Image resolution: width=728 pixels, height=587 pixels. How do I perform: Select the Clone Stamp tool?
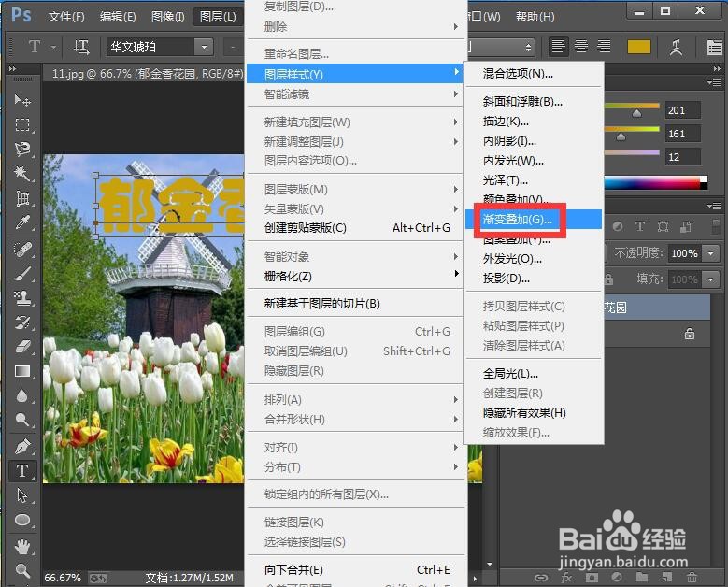pos(22,298)
